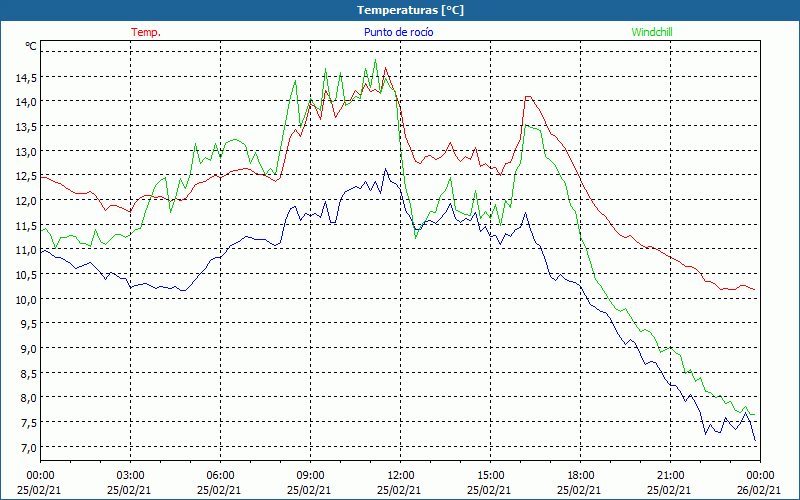Click the 11,0 y-axis value

[26, 250]
